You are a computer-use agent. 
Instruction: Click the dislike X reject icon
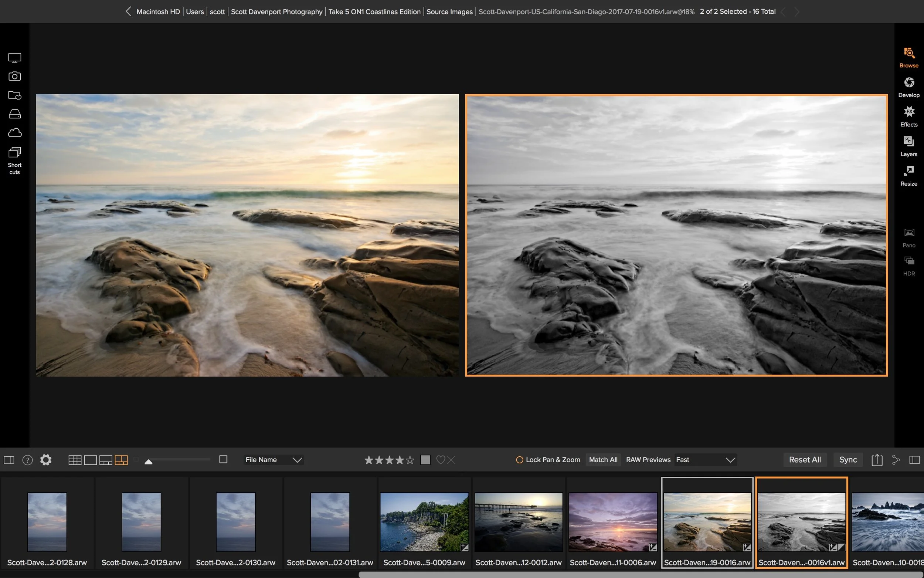click(x=451, y=460)
